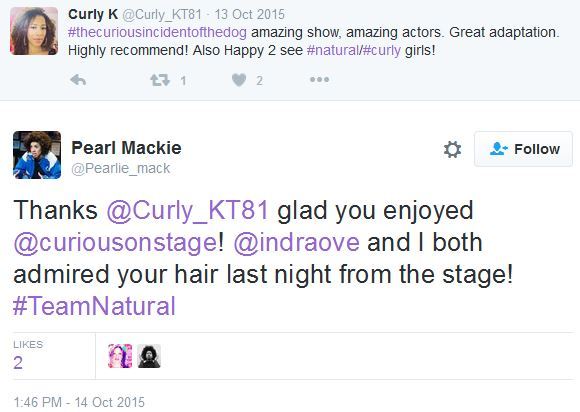View first liker's pink avatar
Viewport: 580px width, 412px height.
tap(120, 356)
